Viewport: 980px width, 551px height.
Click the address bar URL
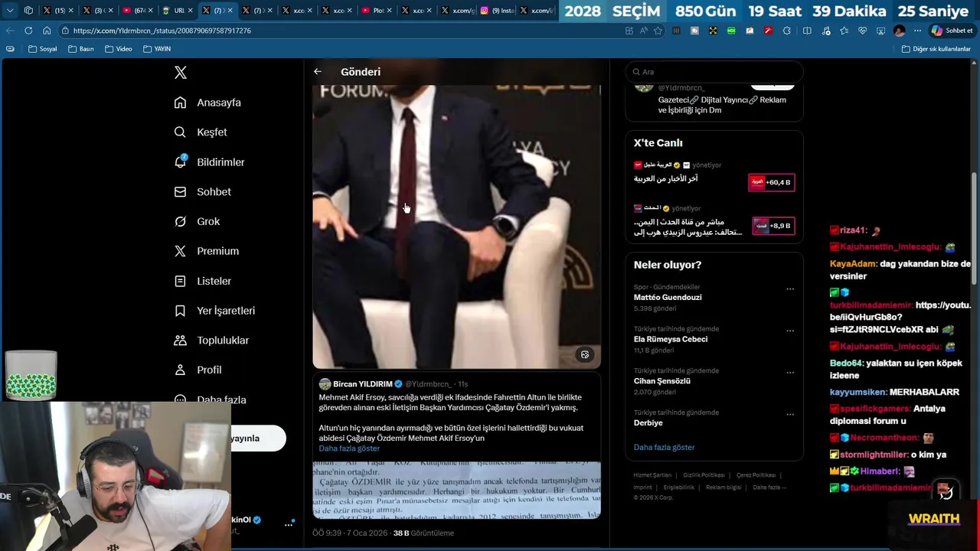point(162,31)
